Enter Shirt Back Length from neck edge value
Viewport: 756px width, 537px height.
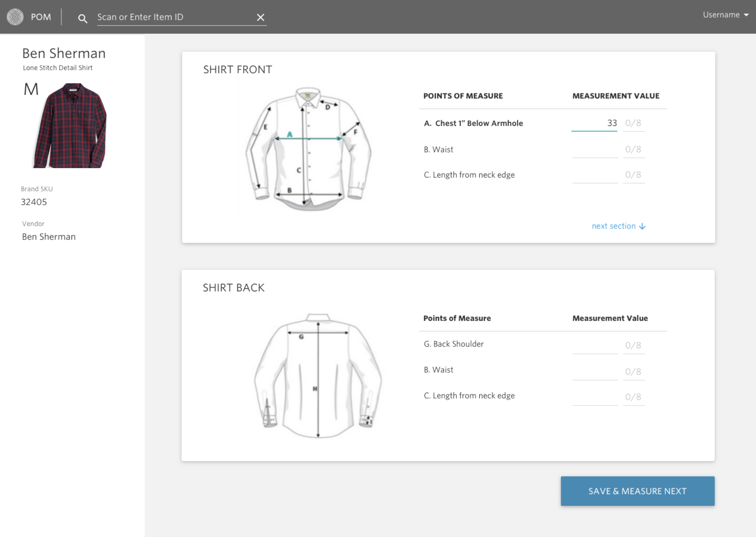point(595,397)
